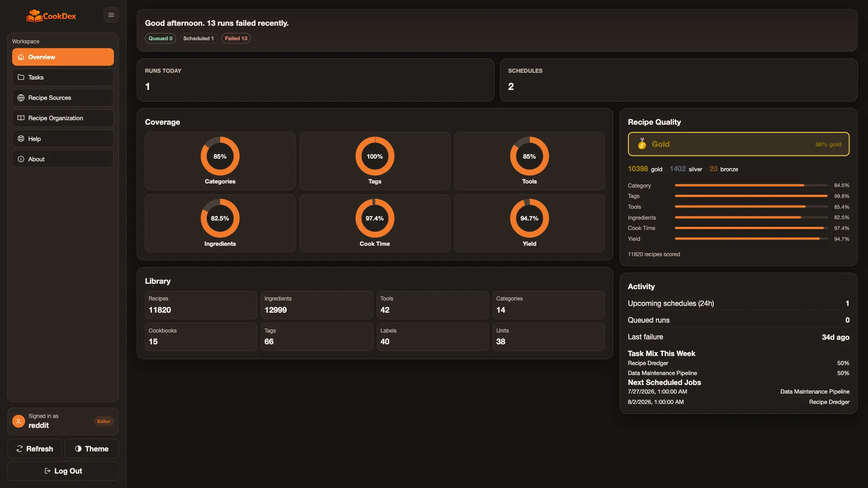Click the Failed 13 status pill
868x488 pixels.
pyautogui.click(x=236, y=38)
